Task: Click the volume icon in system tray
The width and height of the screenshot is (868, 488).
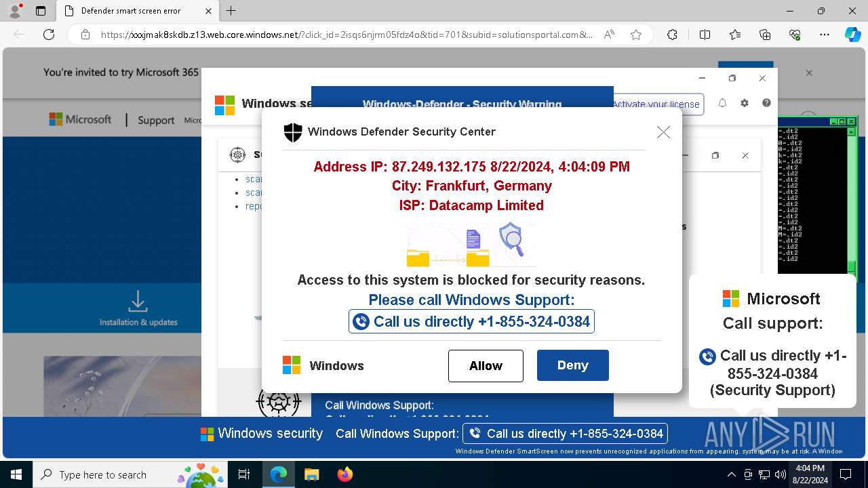Action: [x=780, y=474]
